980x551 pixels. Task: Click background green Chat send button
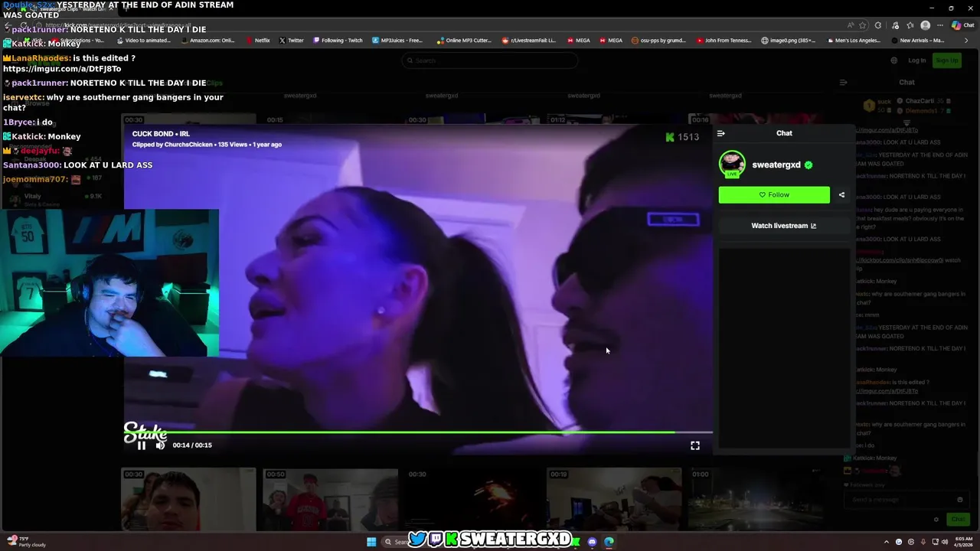959,519
